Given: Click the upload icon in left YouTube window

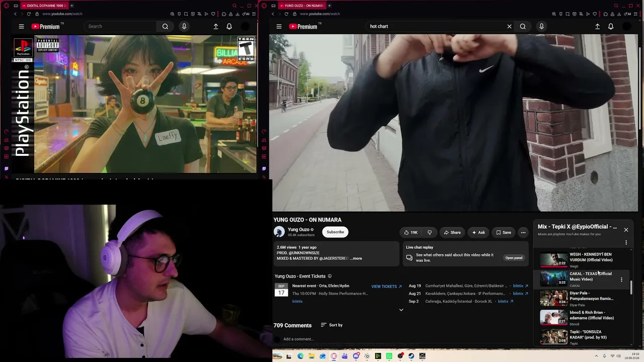Looking at the screenshot, I should [x=216, y=26].
